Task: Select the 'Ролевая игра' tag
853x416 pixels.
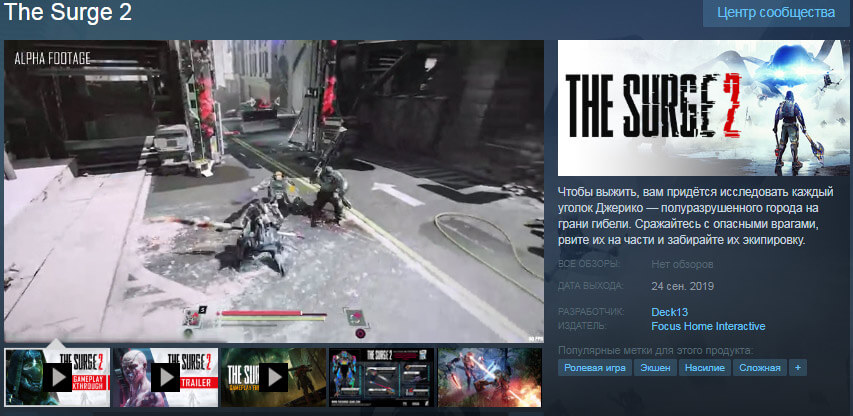Action: [x=595, y=368]
